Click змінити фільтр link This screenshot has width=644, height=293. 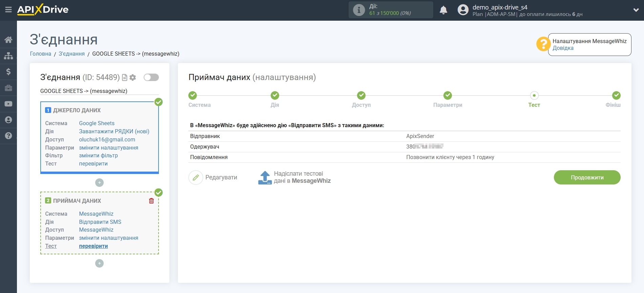99,155
